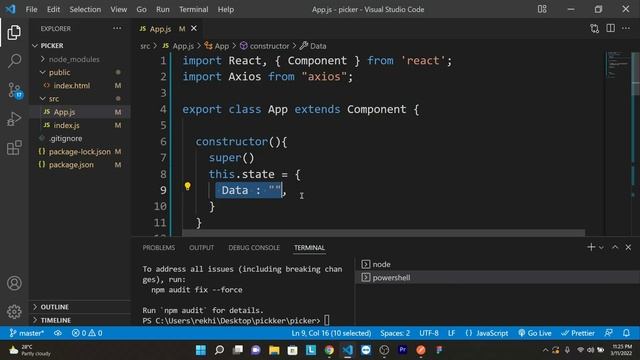640x360 pixels.
Task: Open errors and warnings counter in status bar
Action: (x=87, y=333)
